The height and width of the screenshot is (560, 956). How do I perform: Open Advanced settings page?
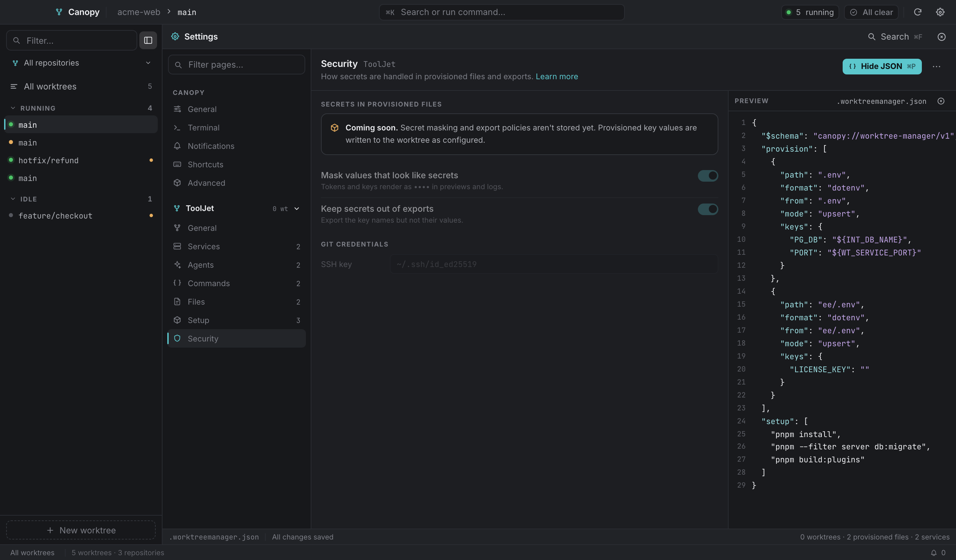[x=236, y=183]
